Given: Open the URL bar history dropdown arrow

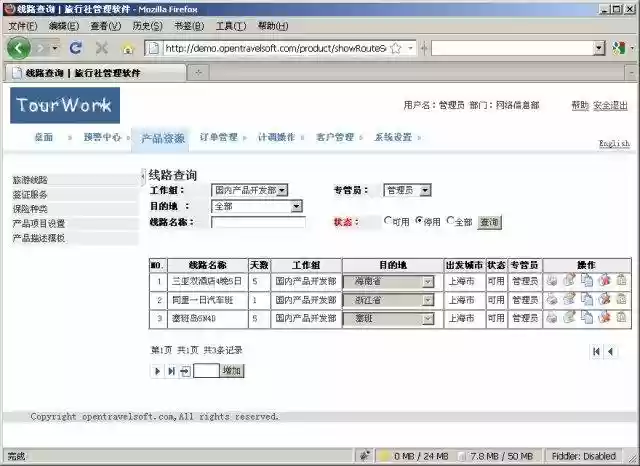Looking at the screenshot, I should [410, 48].
